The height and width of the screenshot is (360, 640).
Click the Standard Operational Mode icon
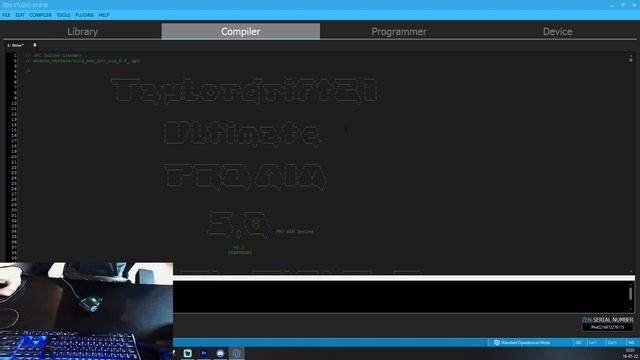(x=496, y=342)
